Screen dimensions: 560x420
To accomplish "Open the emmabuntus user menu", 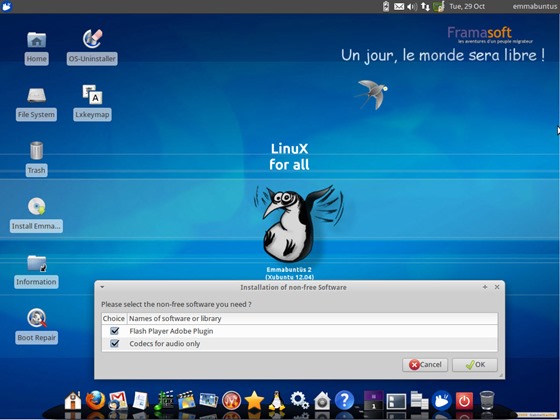I will 534,6.
